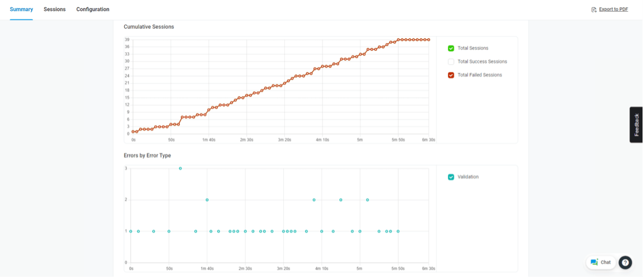Select the final cumulative sessions point at 6m 30s
The width and height of the screenshot is (644, 278).
click(428, 40)
